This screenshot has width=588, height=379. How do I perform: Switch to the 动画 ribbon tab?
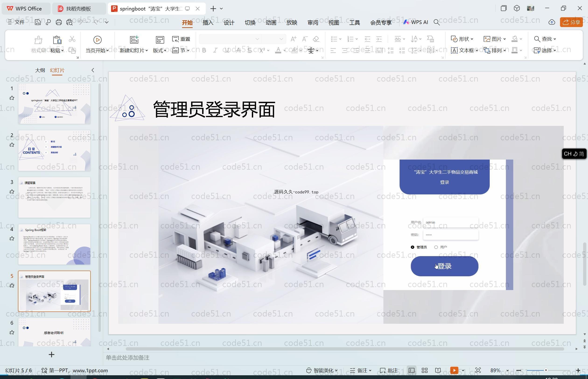click(271, 22)
